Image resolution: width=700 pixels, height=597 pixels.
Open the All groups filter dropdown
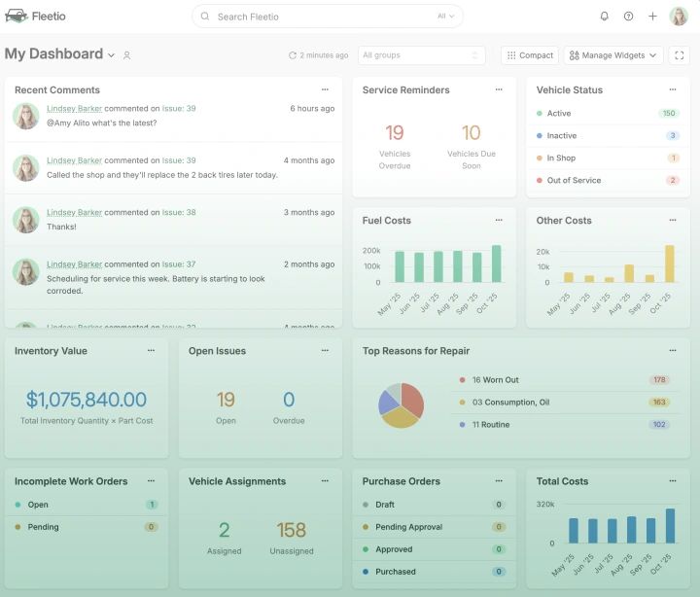click(x=421, y=55)
